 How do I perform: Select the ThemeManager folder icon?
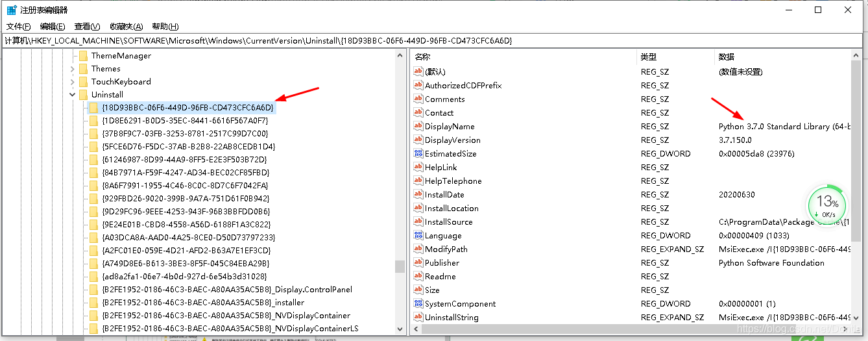point(83,56)
